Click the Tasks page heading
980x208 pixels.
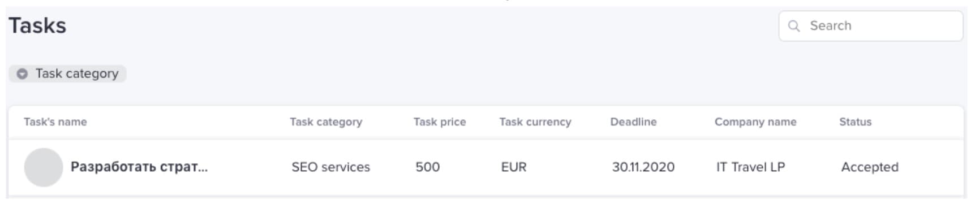coord(37,26)
